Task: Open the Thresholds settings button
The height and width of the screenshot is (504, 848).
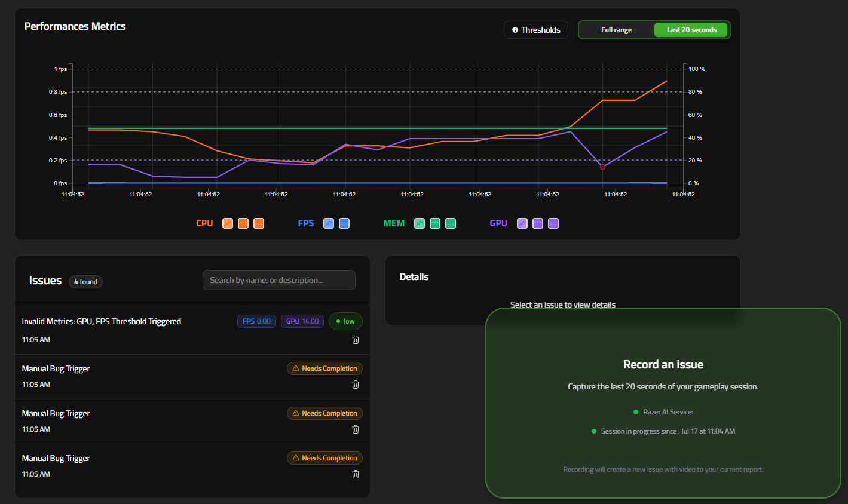Action: (536, 30)
